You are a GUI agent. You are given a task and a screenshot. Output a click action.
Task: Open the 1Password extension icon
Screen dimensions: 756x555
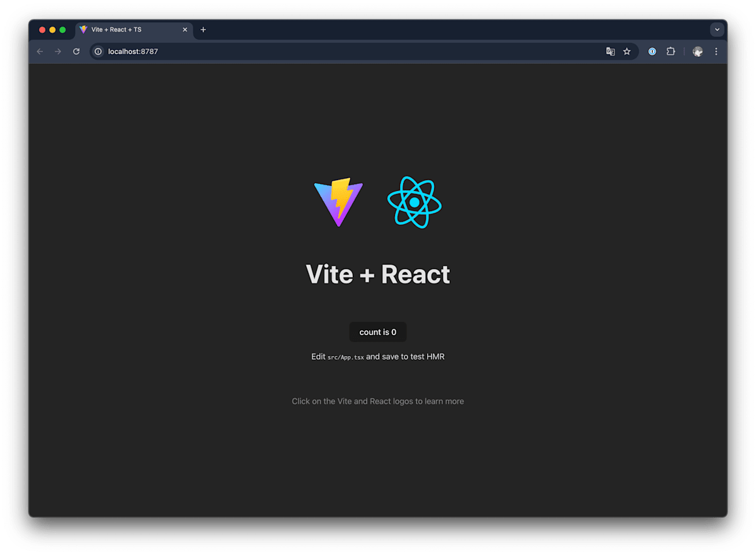(652, 52)
